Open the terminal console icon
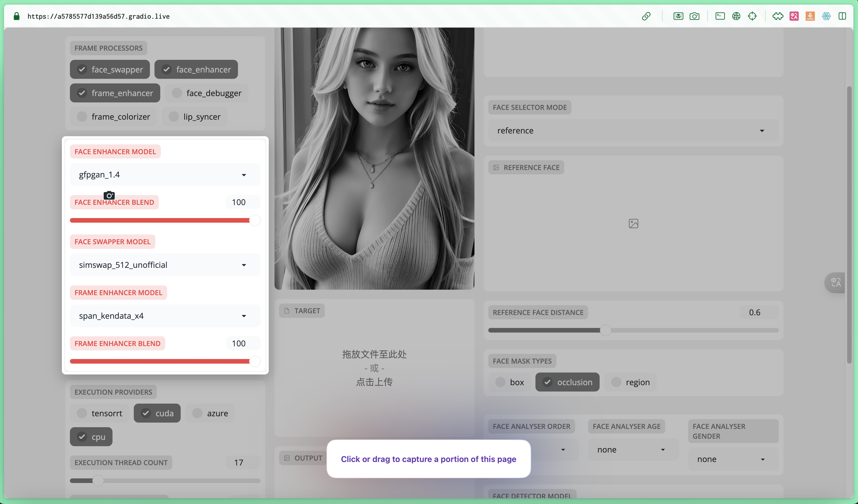The width and height of the screenshot is (858, 504). coord(720,16)
